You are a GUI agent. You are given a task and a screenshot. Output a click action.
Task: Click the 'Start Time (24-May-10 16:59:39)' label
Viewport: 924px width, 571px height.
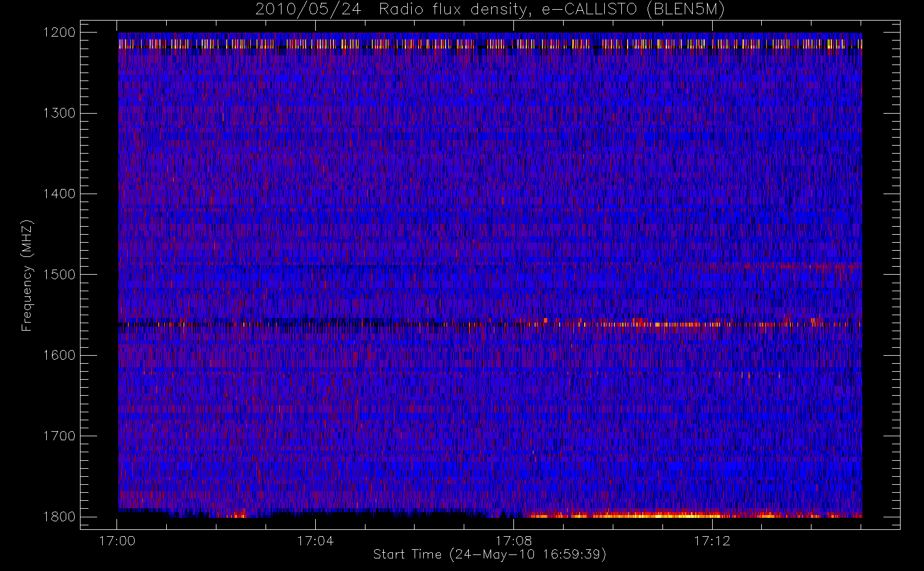pyautogui.click(x=489, y=554)
